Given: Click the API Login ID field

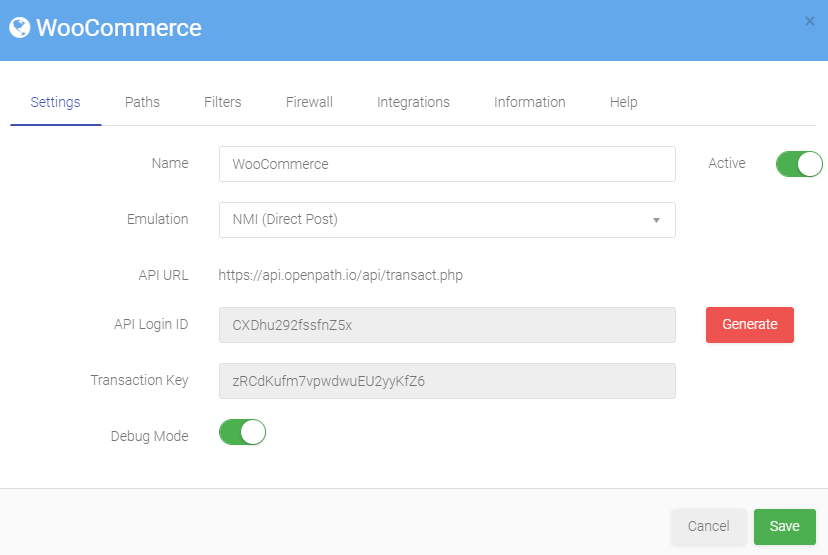Looking at the screenshot, I should pyautogui.click(x=447, y=325).
